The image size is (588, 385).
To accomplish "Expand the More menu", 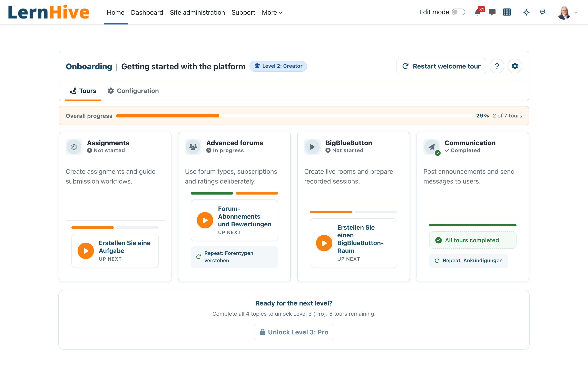I will [x=272, y=12].
